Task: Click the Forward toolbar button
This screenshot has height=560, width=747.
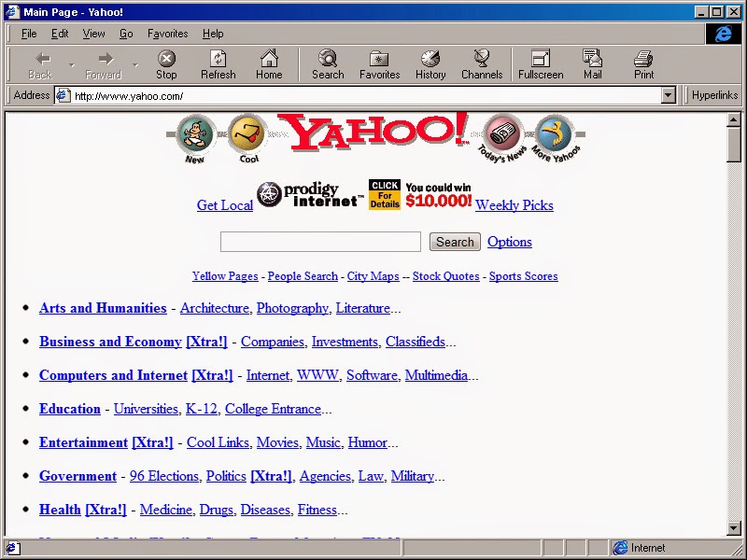Action: coord(104,65)
